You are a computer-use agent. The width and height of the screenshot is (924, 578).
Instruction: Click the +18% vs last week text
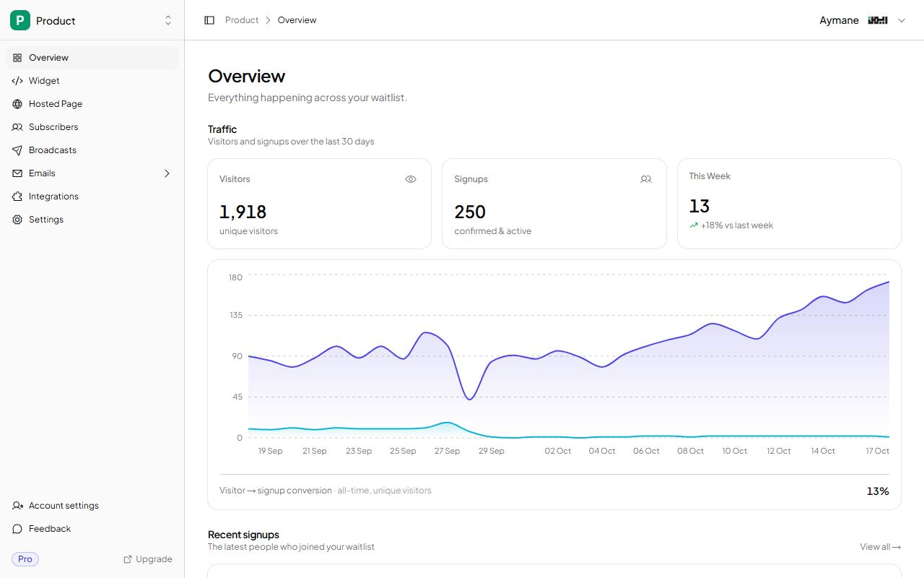(x=736, y=225)
